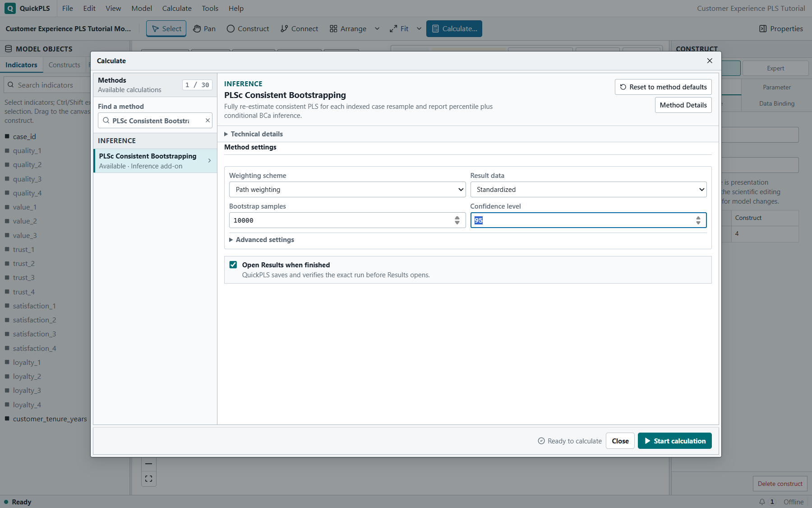Viewport: 812px width, 508px height.
Task: Expand Advanced settings section
Action: pyautogui.click(x=262, y=240)
